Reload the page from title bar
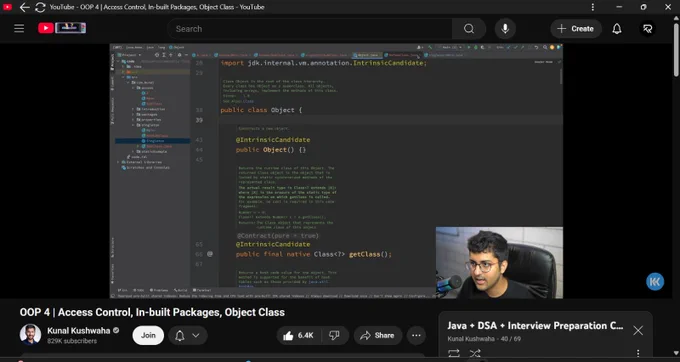This screenshot has width=680, height=362. point(40,7)
